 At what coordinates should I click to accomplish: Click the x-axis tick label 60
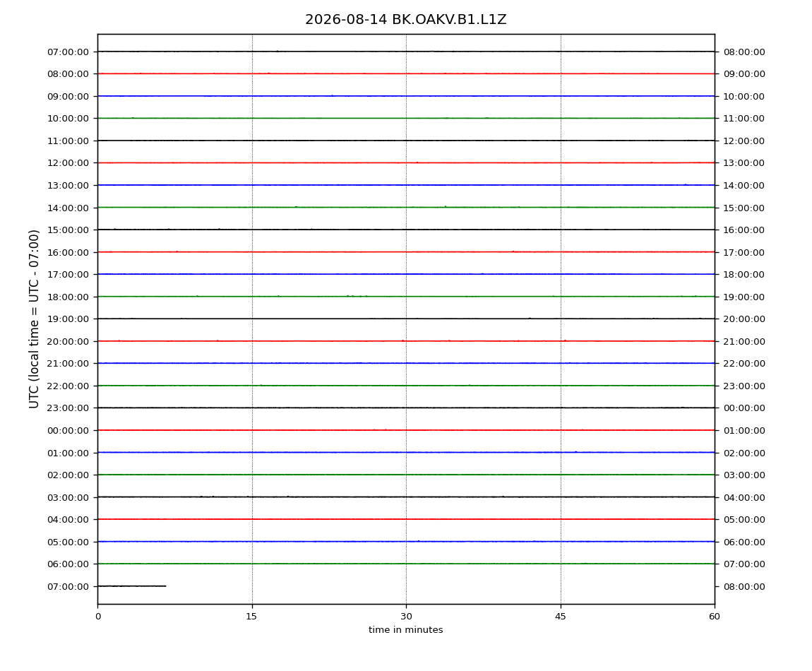715,617
